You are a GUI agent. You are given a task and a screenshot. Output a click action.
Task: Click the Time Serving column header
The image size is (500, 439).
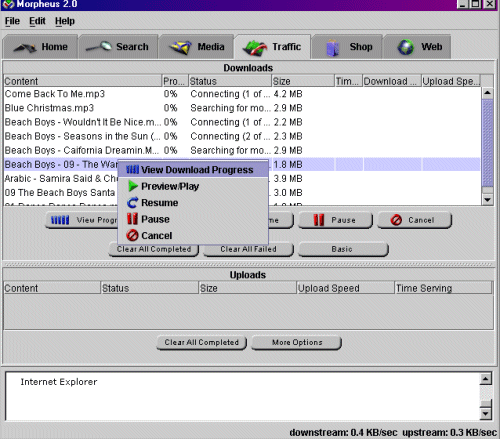point(443,288)
